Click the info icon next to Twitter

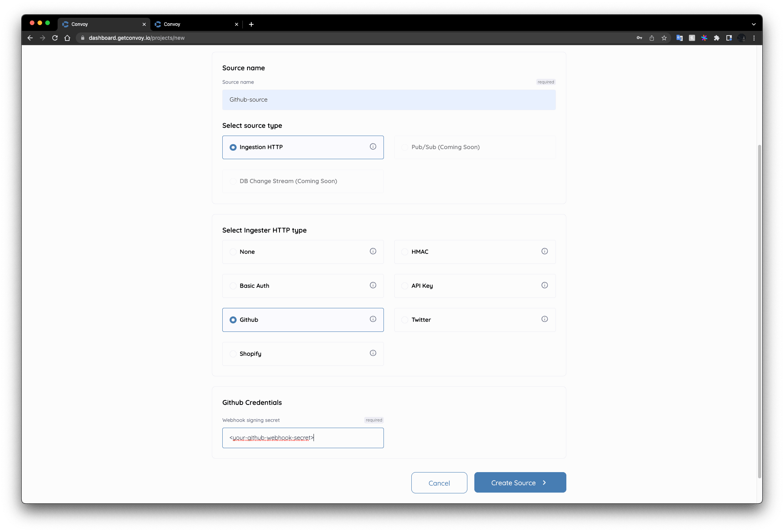click(x=545, y=319)
